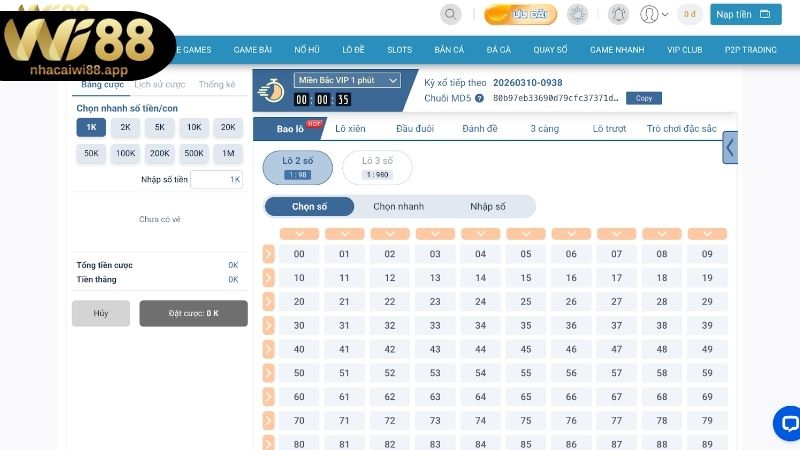Viewport: 800px width, 450px height.
Task: Open the LÔ ĐỀ menu
Action: click(x=353, y=49)
